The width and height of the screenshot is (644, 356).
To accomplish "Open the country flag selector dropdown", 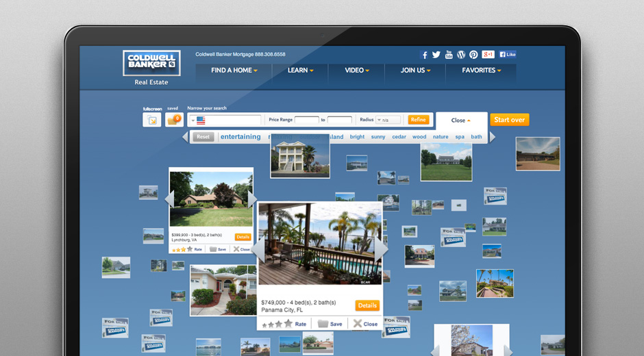I will 198,120.
